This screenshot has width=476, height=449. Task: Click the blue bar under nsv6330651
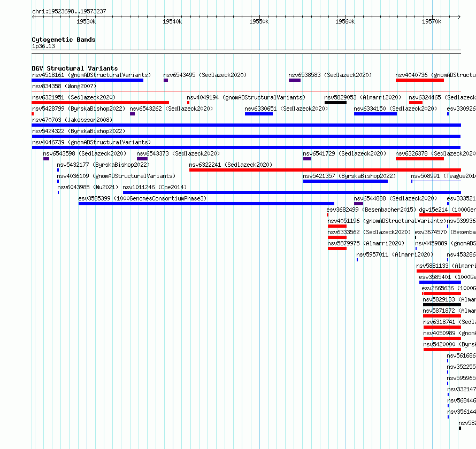(259, 114)
